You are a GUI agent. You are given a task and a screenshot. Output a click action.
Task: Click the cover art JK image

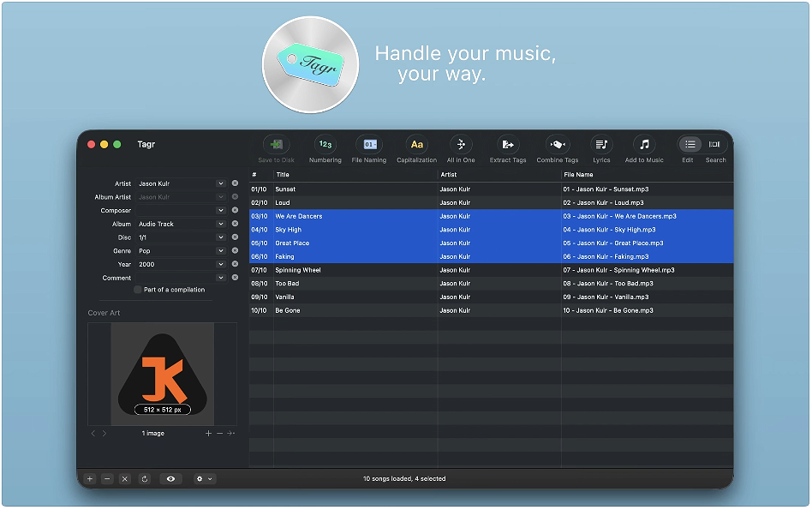(163, 374)
